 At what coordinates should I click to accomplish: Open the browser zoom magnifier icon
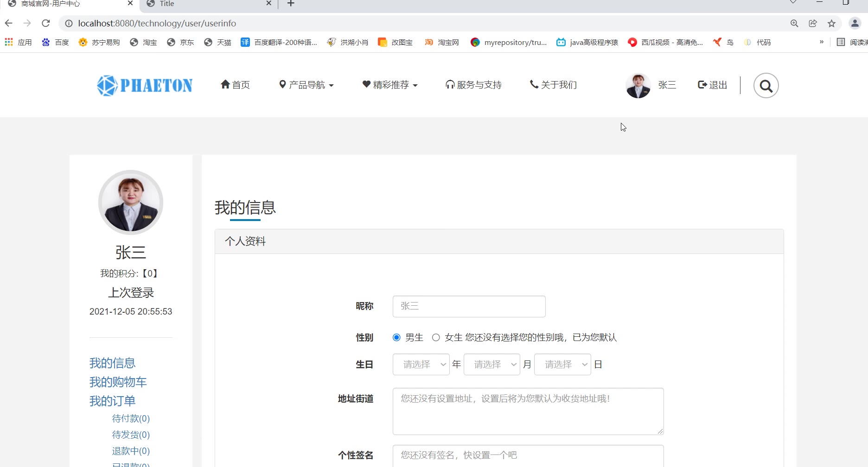coord(794,23)
